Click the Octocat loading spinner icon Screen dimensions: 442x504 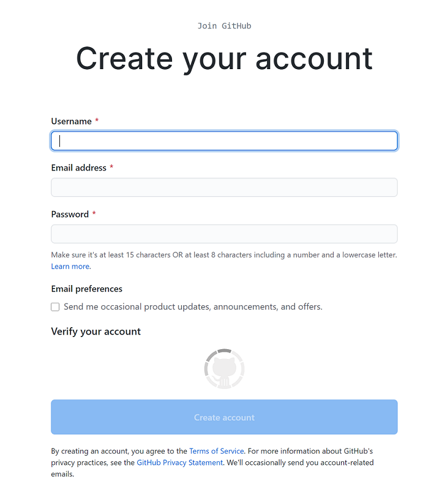coord(224,369)
